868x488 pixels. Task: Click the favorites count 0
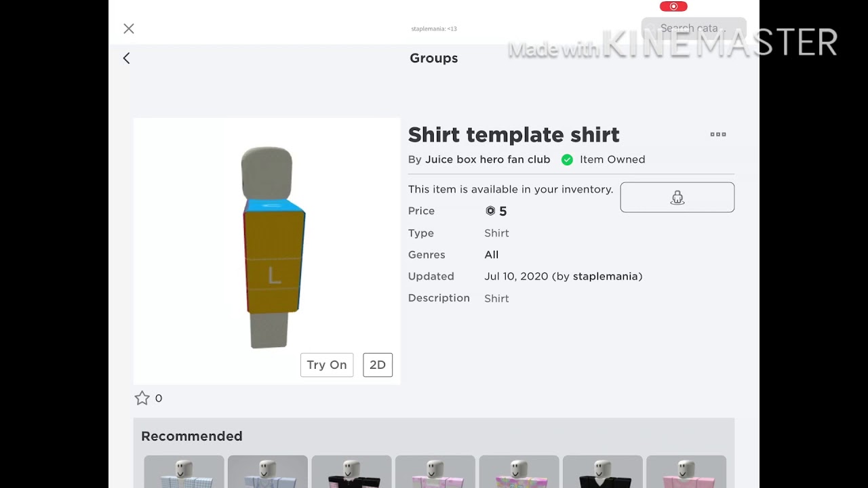tap(159, 399)
